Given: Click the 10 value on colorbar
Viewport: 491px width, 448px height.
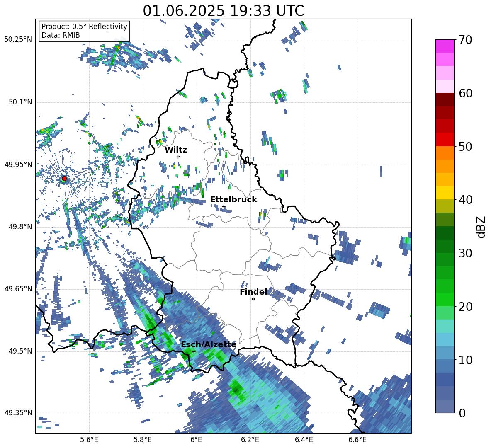Looking at the screenshot, I should point(465,360).
